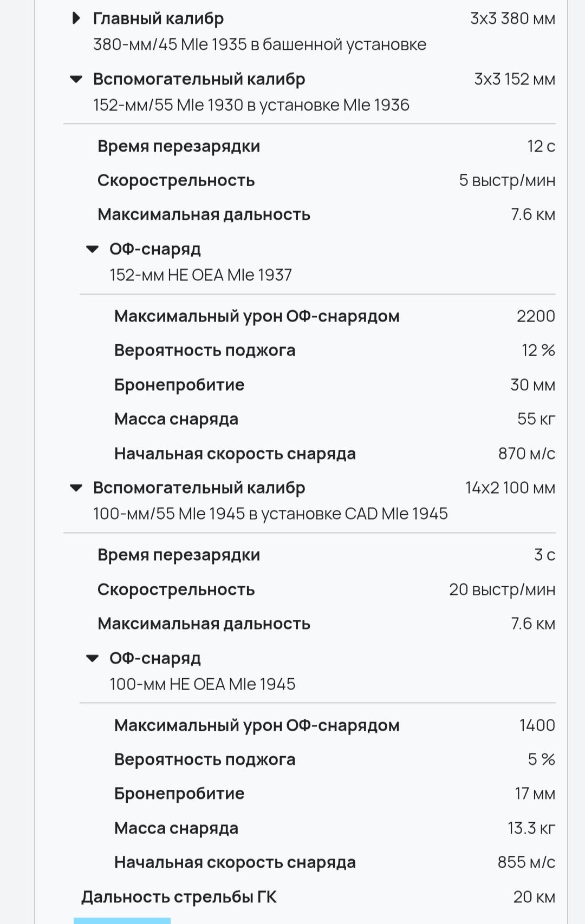Select 152-мм/55 Mle 1930 mount description
The height and width of the screenshot is (924, 585).
click(x=251, y=105)
